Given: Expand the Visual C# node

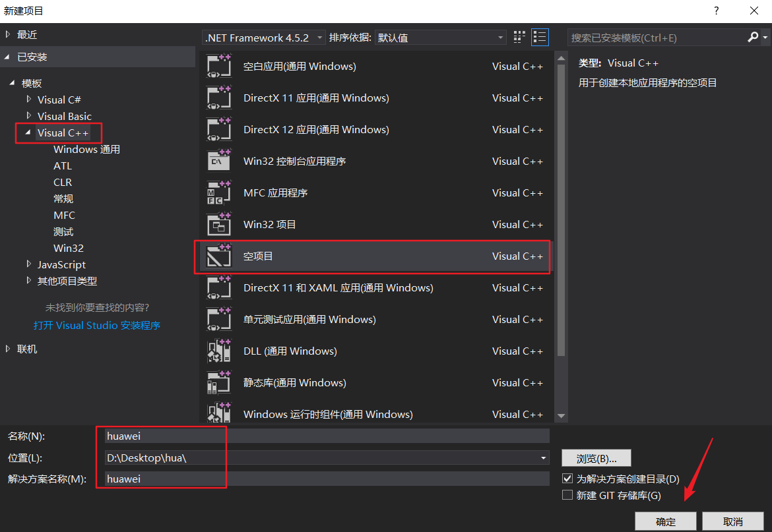Looking at the screenshot, I should point(28,100).
